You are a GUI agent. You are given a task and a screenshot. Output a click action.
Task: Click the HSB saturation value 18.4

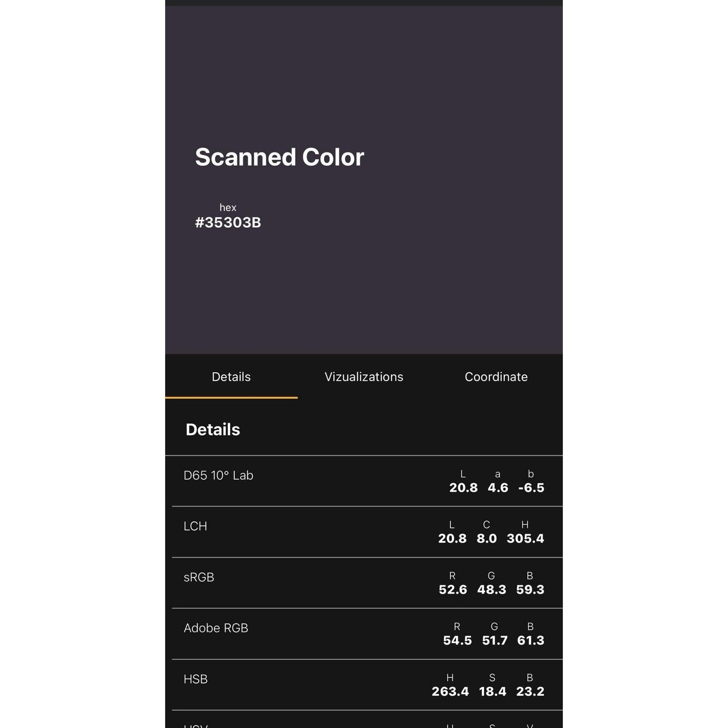click(x=492, y=691)
